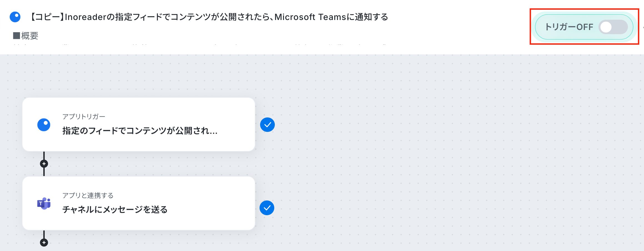This screenshot has height=251, width=644.
Task: Click the flow title starting with 【コピー】Inoreader
Action: click(x=208, y=17)
